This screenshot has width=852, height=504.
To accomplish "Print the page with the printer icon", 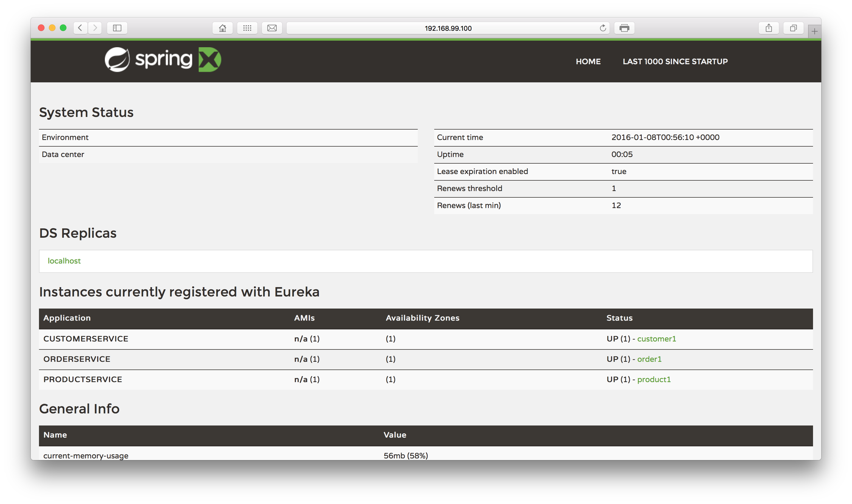I will (624, 28).
